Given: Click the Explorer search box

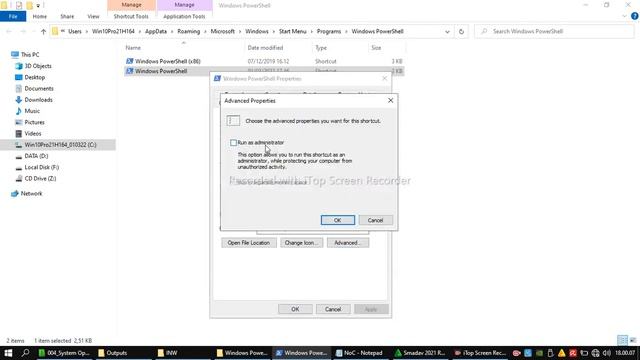Looking at the screenshot, I should coord(554,31).
